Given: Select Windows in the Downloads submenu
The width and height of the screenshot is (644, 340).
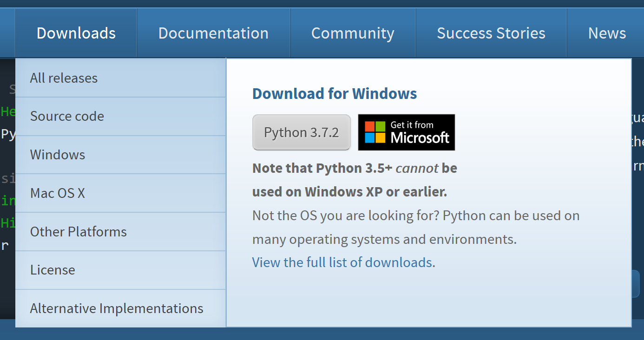Looking at the screenshot, I should [121, 155].
